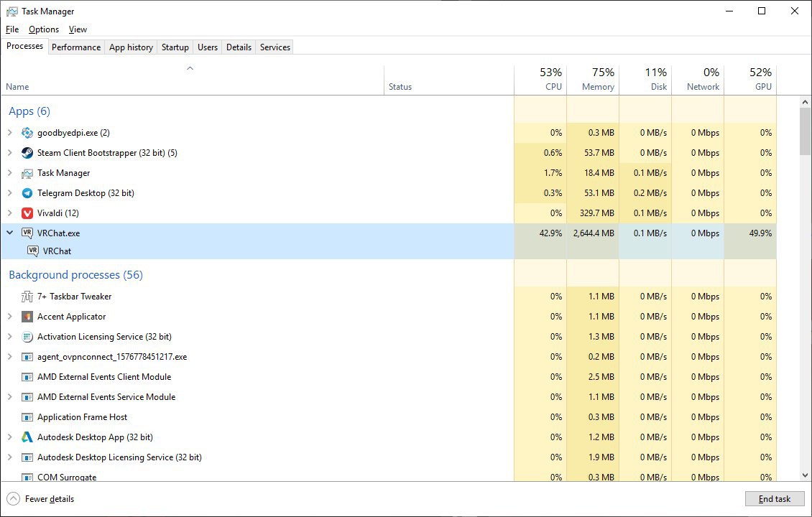Click the 7+ Taskbar Tweaker icon
Viewport: 812px width, 517px height.
tap(27, 297)
